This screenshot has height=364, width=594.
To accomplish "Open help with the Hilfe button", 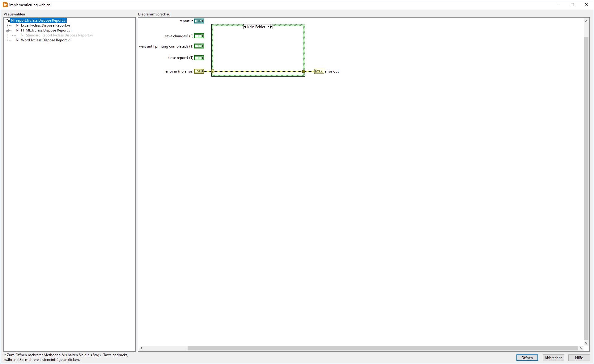I will (579, 358).
